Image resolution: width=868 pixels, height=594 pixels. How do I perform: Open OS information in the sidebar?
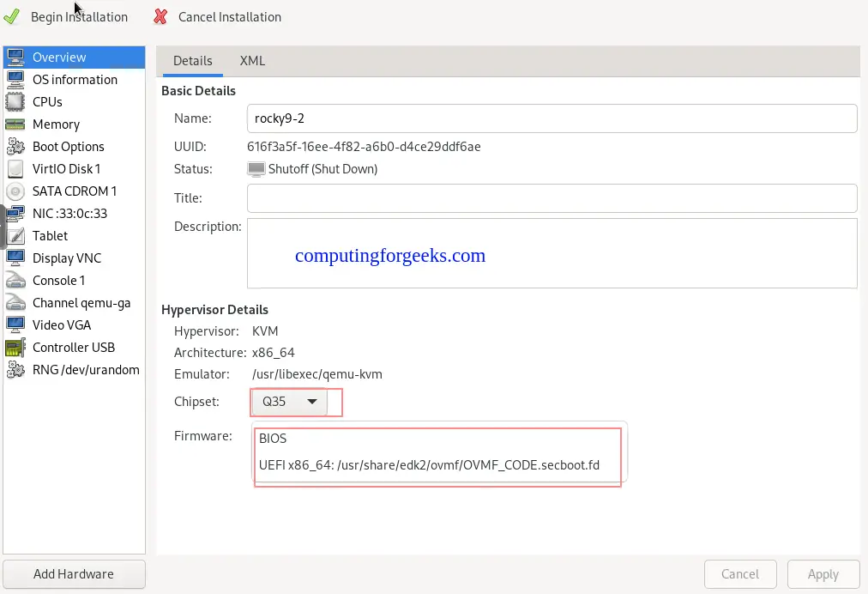74,80
